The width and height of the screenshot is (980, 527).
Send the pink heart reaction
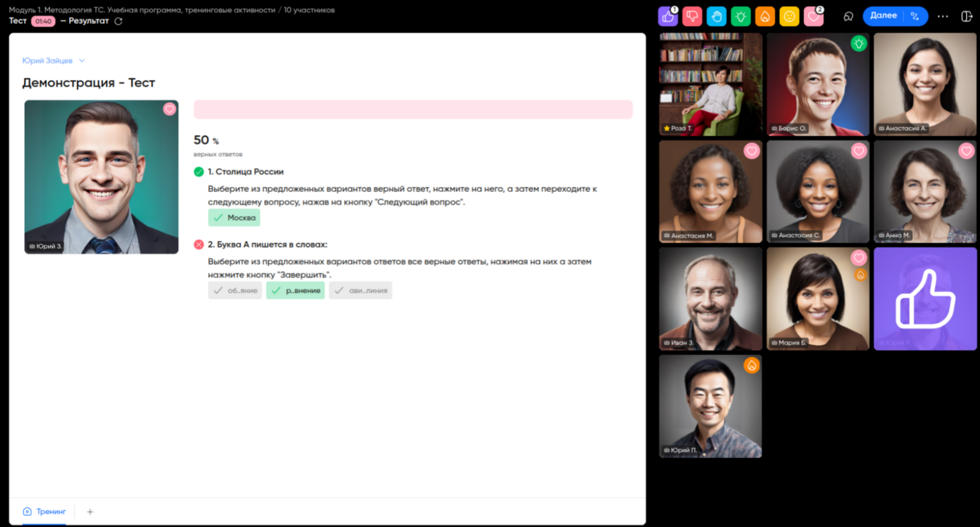click(x=814, y=16)
